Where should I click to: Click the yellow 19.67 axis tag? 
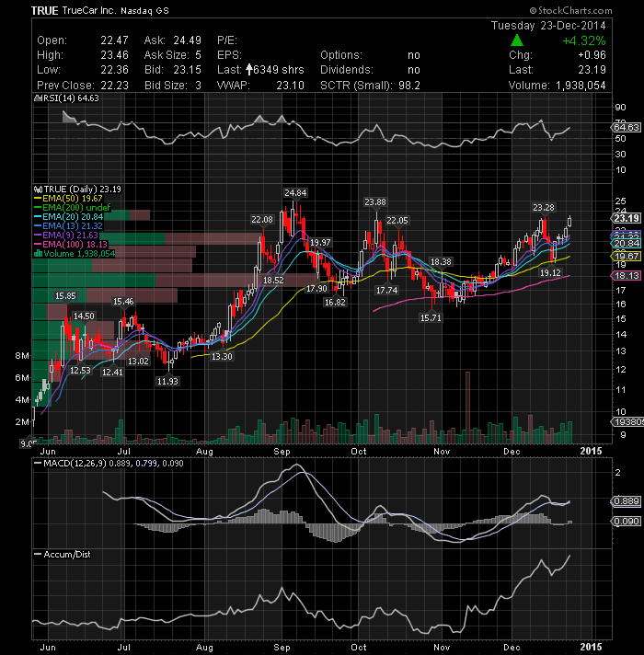(x=626, y=256)
